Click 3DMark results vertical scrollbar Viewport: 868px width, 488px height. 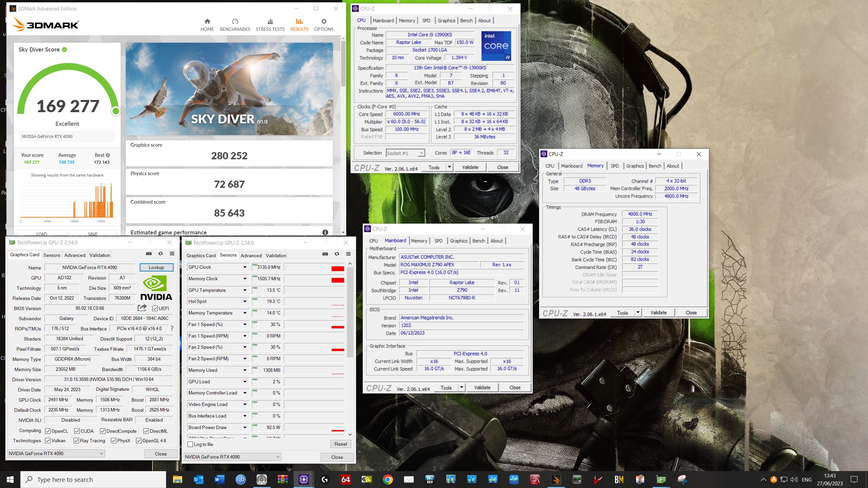coord(343,64)
